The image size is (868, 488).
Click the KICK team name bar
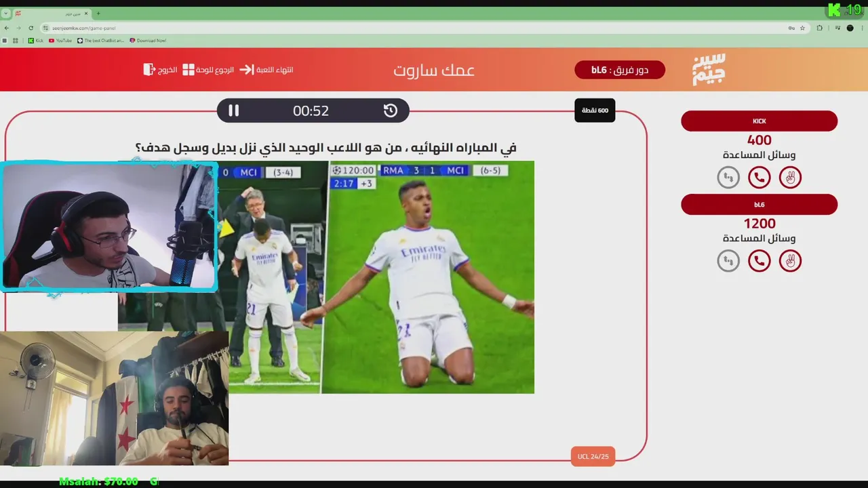click(x=759, y=121)
